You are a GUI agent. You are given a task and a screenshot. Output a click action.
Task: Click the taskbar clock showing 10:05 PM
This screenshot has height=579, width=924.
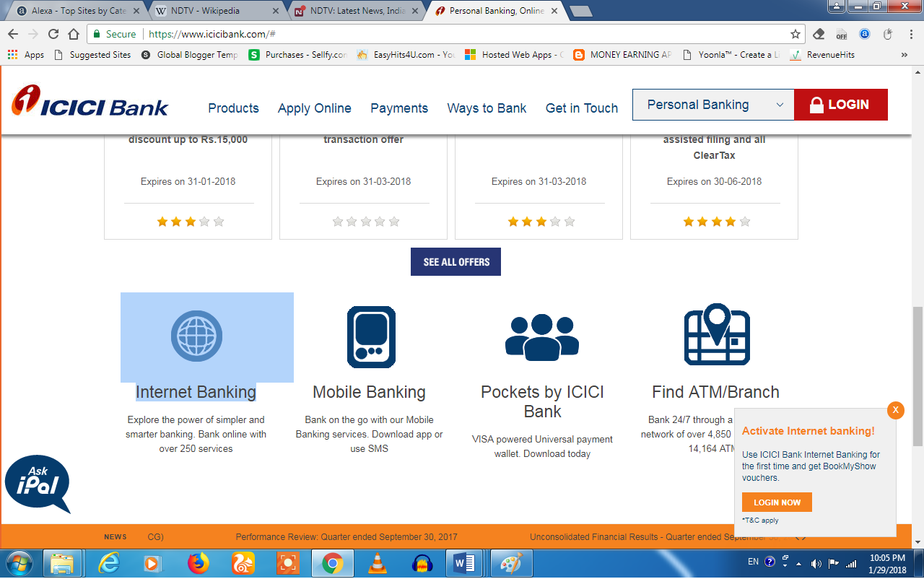887,563
